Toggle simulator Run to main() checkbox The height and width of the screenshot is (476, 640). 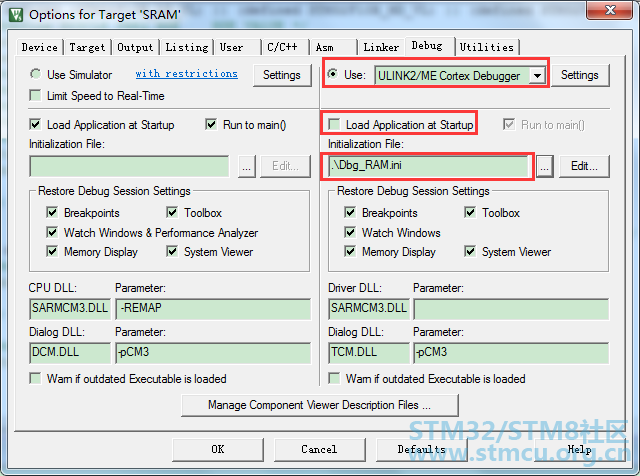click(211, 124)
